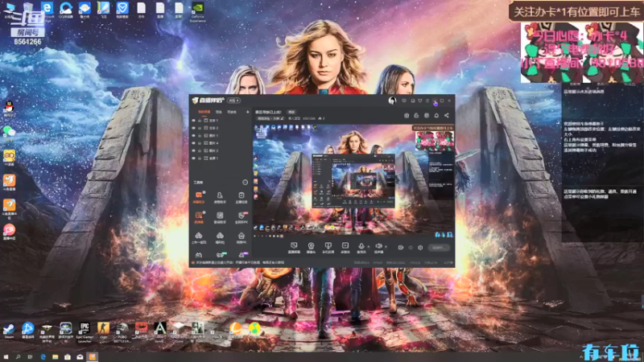The image size is (644, 362).
Task: Select the 图片 4 source row
Action: pyautogui.click(x=220, y=143)
